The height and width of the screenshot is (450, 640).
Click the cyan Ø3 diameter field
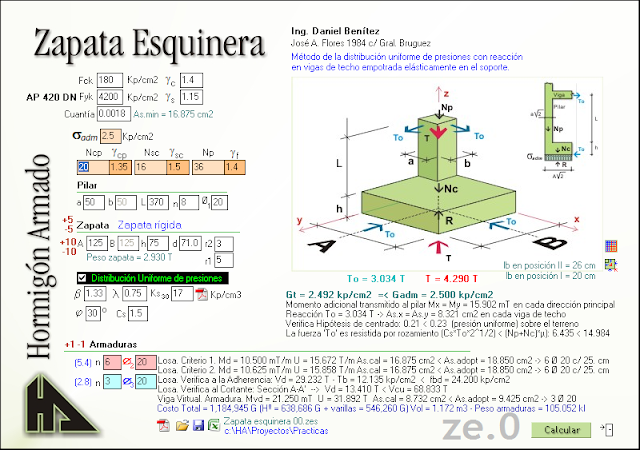146,382
